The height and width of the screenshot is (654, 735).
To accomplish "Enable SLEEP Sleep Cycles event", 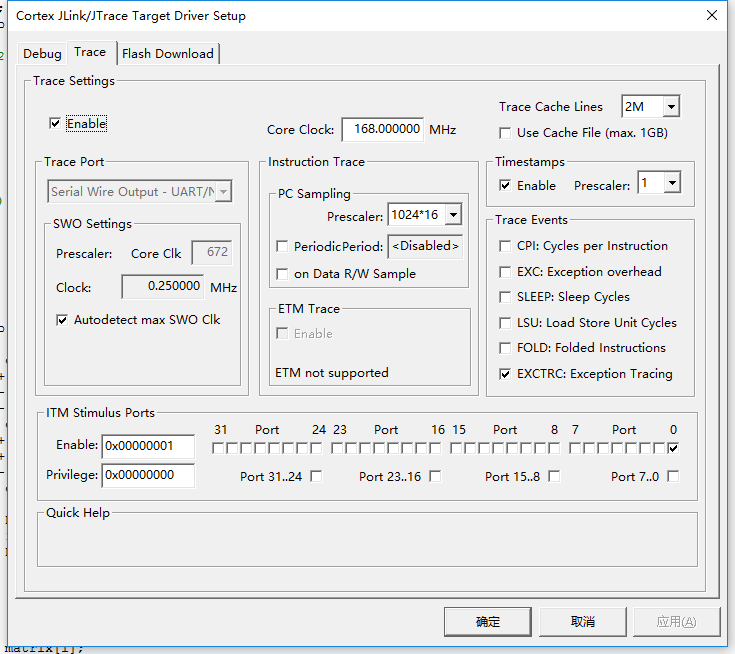I will (x=505, y=297).
